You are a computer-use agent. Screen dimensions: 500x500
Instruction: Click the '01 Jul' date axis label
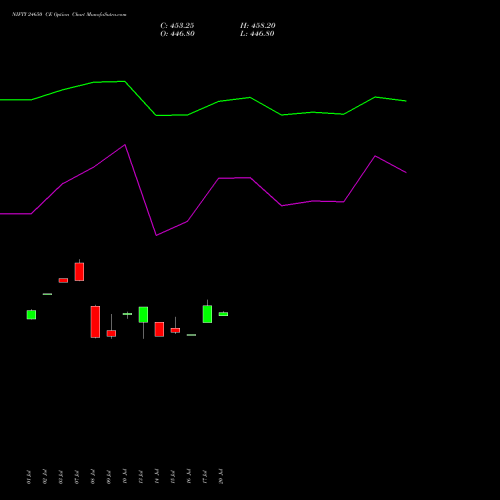click(x=29, y=477)
